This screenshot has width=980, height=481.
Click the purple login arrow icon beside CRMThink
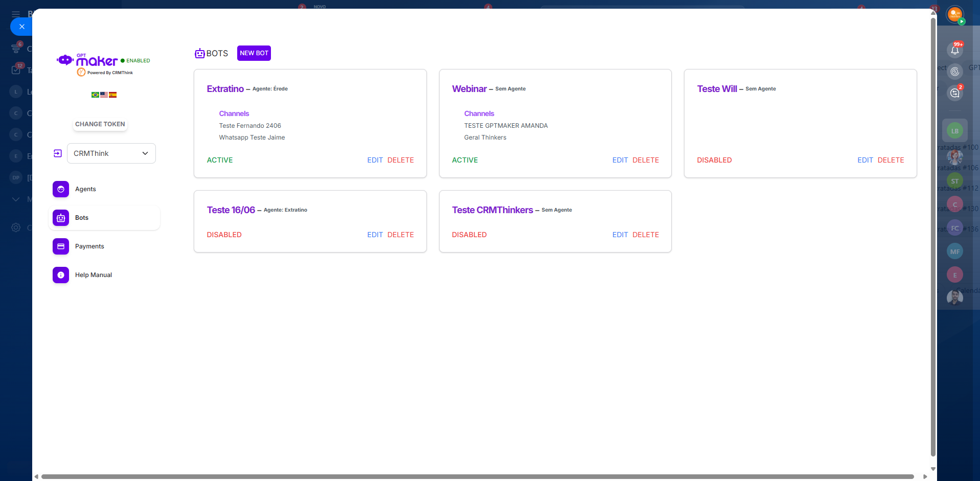58,153
